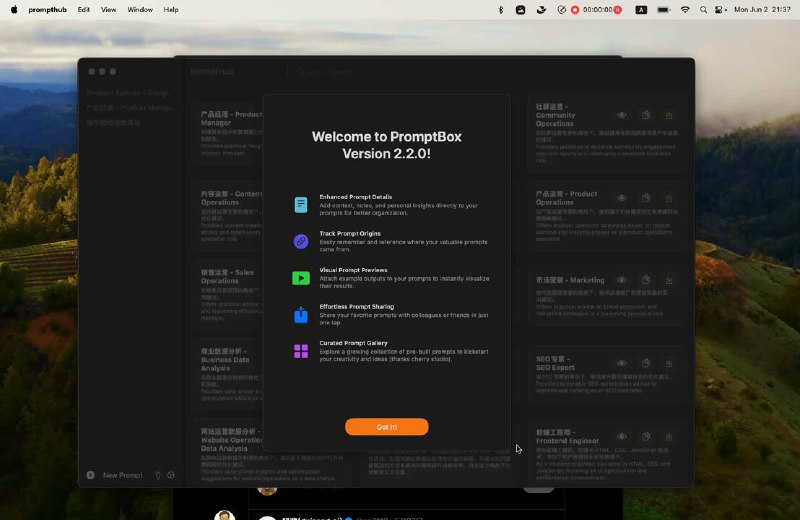This screenshot has height=520, width=800.
Task: Open the View menu
Action: tap(108, 9)
